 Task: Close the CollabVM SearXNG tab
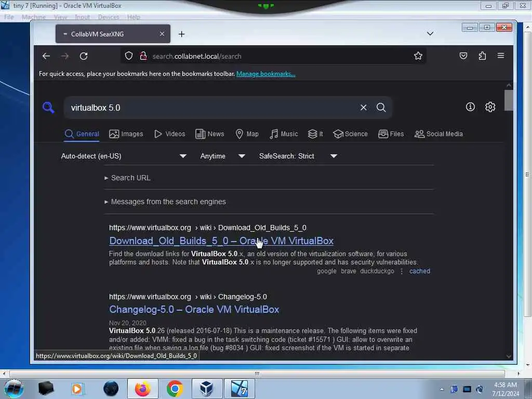click(162, 34)
